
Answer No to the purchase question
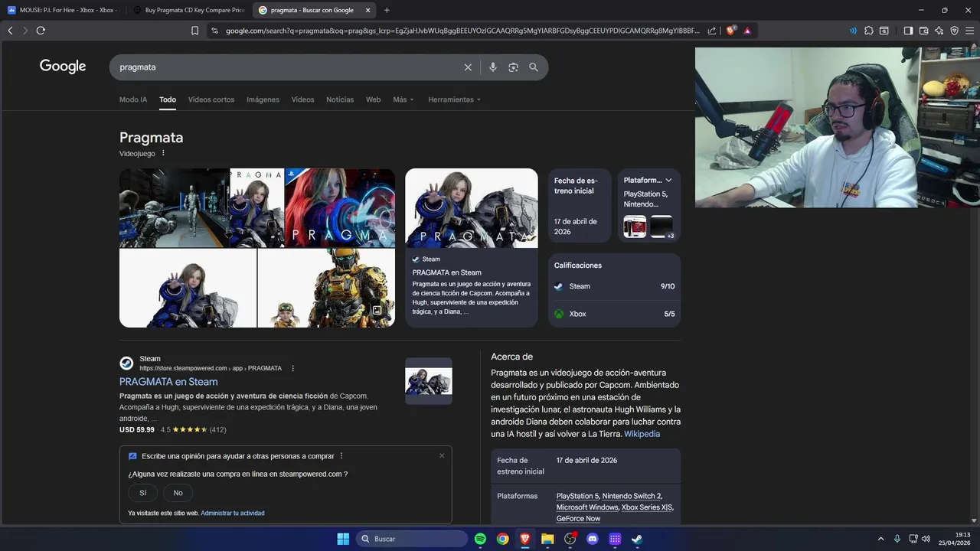point(178,493)
